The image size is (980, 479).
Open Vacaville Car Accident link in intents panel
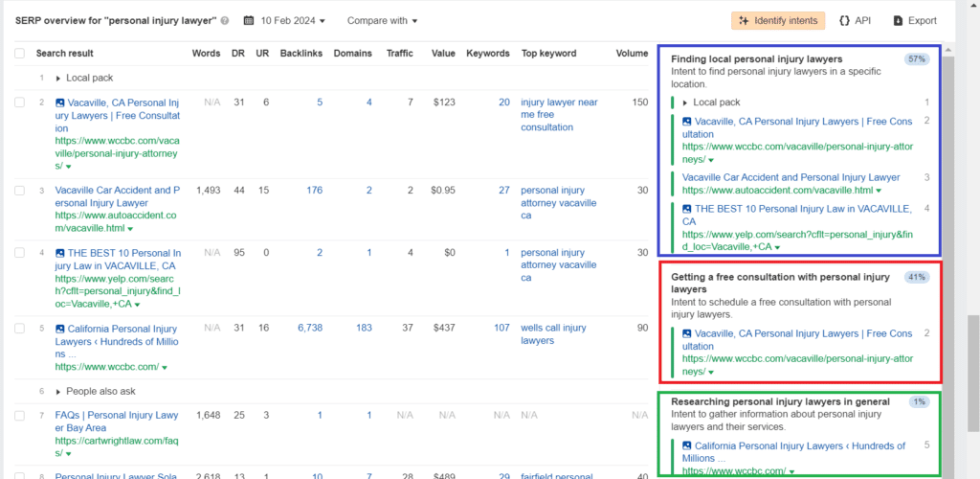(x=791, y=177)
